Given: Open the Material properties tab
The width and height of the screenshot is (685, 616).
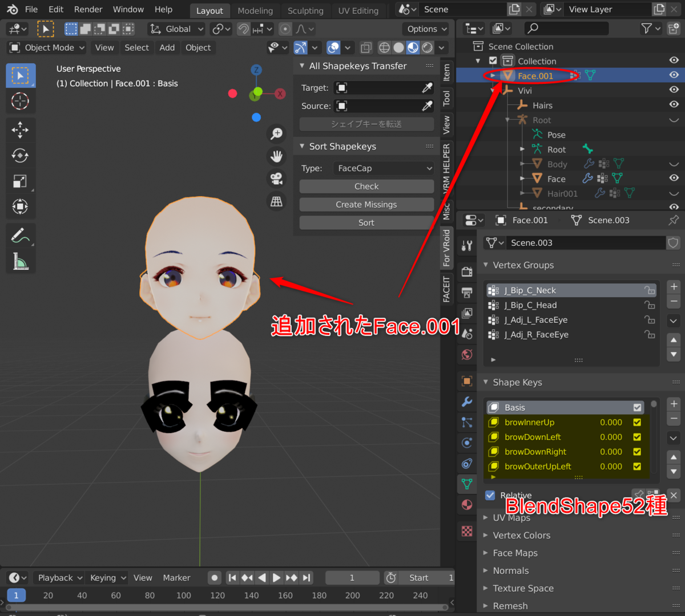Looking at the screenshot, I should (467, 505).
